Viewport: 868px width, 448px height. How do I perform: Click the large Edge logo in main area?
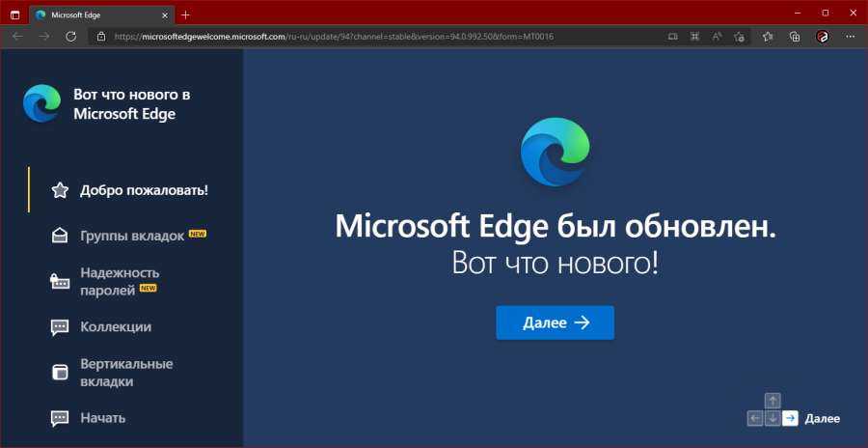point(556,152)
